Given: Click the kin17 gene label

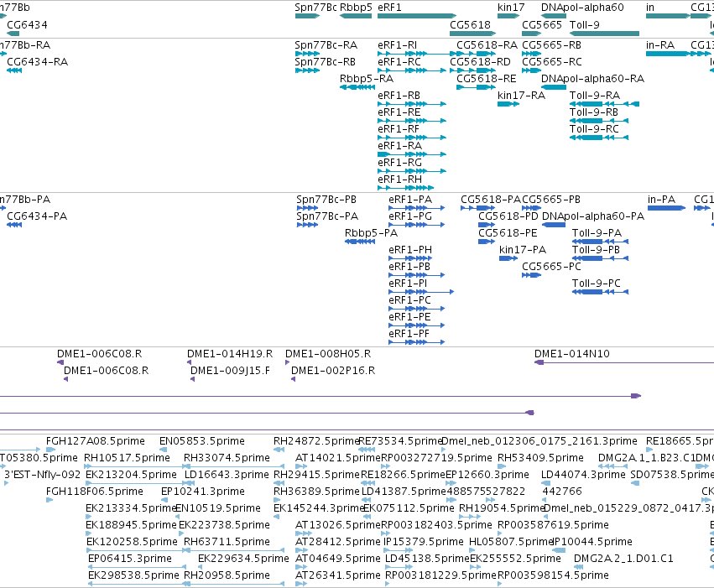Looking at the screenshot, I should [511, 8].
